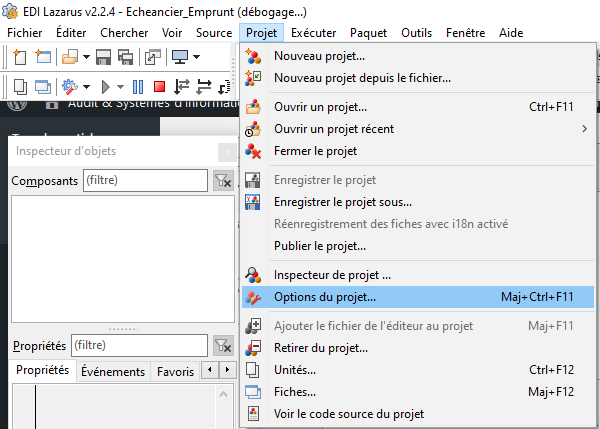Image resolution: width=600 pixels, height=429 pixels.
Task: Click Ajouter le fichier de l'éditeur au projet
Action: coord(418,326)
